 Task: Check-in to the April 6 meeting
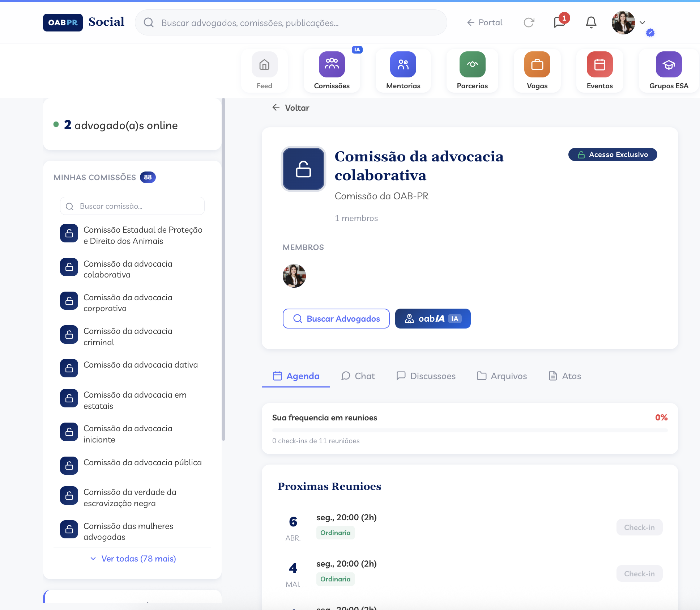point(639,527)
